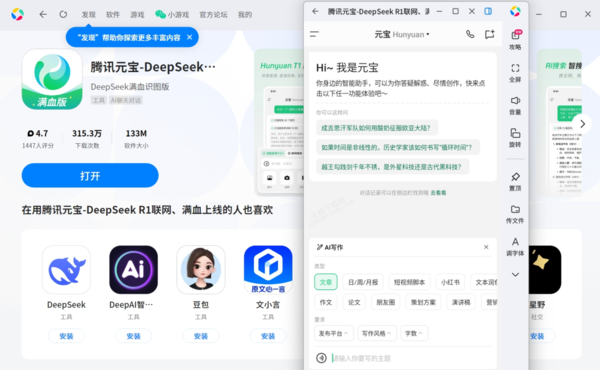600x370 pixels.
Task: Select the 日/周/月报 writing type
Action: 363,282
